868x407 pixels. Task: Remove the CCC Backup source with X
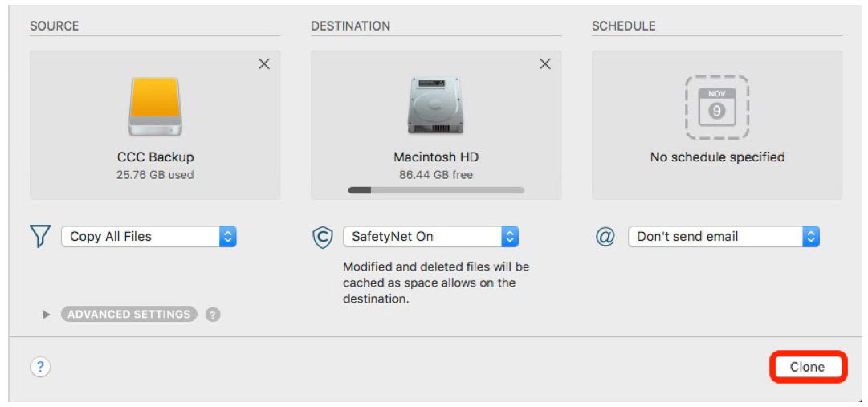pyautogui.click(x=264, y=64)
